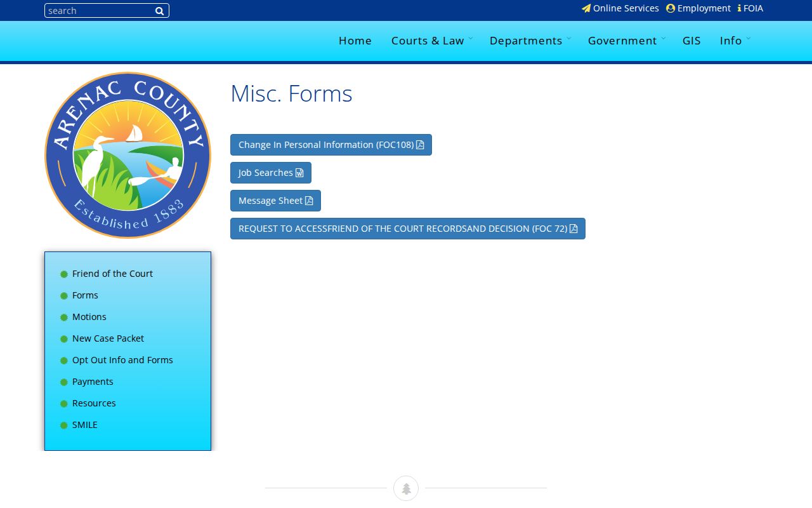Open Change In Personal Information (FOC108) form
This screenshot has width=812, height=508.
(331, 145)
